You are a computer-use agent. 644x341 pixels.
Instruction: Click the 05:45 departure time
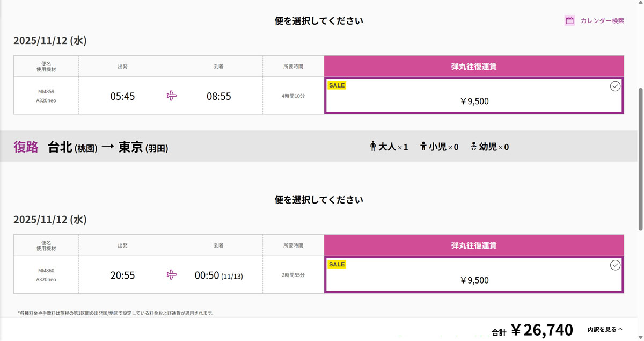coord(122,97)
